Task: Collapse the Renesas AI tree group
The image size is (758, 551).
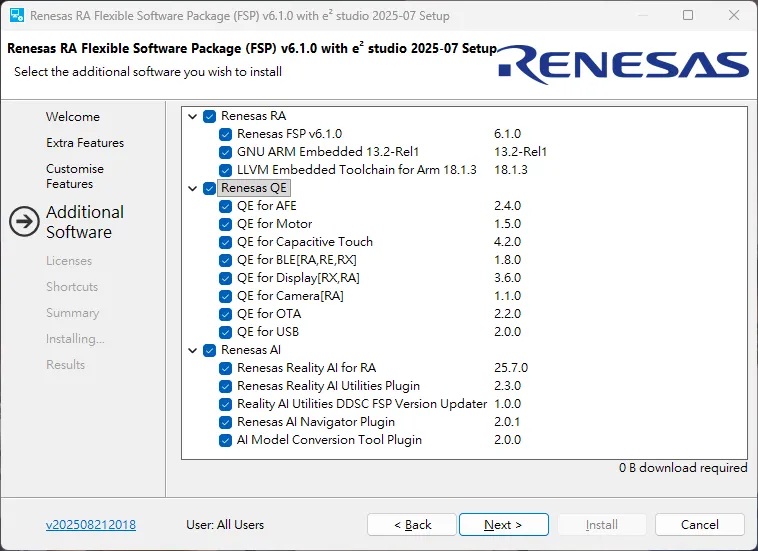Action: tap(193, 350)
